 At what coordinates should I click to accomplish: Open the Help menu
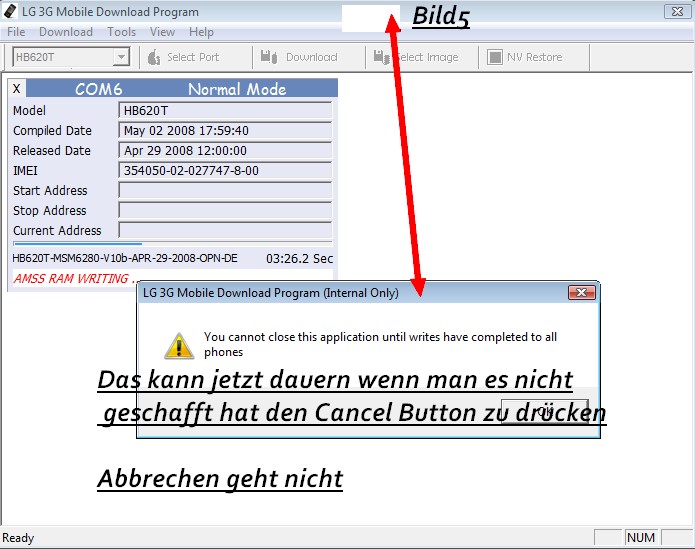(x=201, y=32)
